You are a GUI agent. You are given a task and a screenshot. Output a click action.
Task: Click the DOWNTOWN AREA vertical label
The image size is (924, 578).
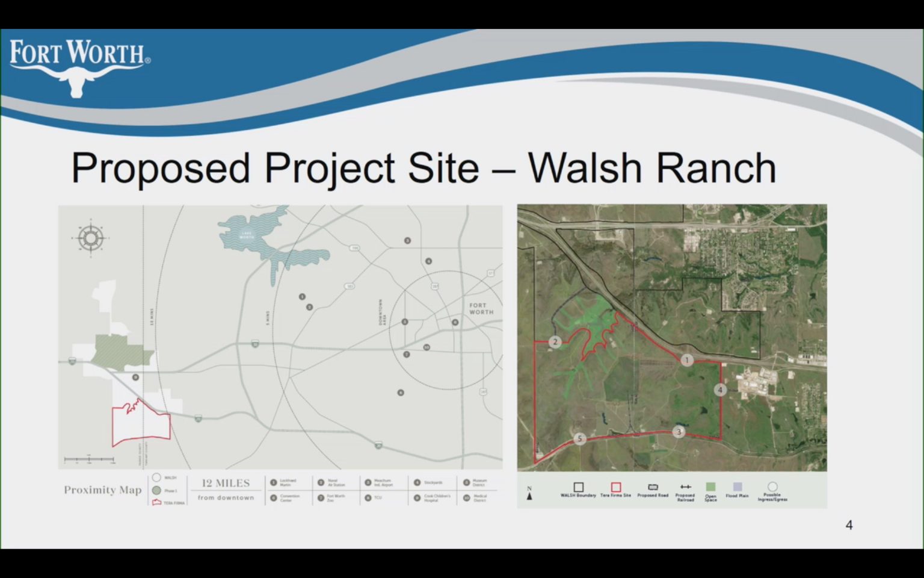383,312
